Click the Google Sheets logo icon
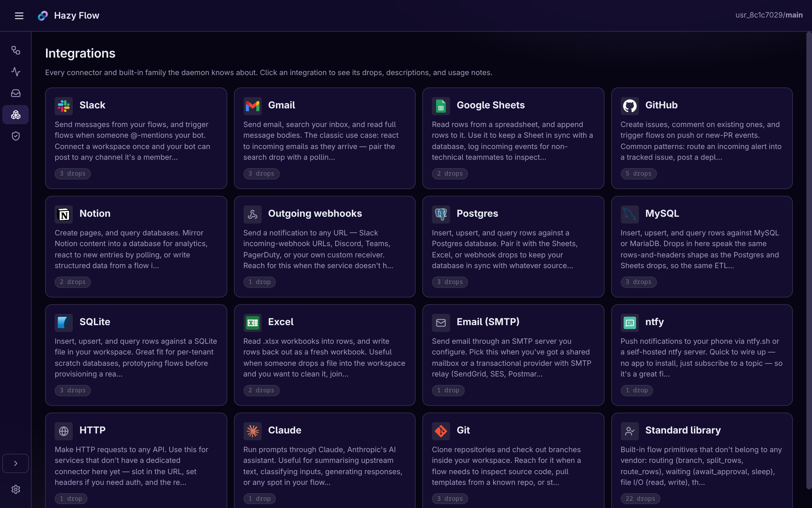 441,106
